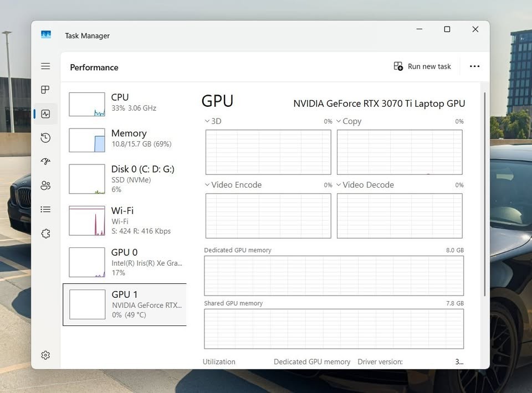
Task: Open Task Manager settings gear
Action: 45,355
